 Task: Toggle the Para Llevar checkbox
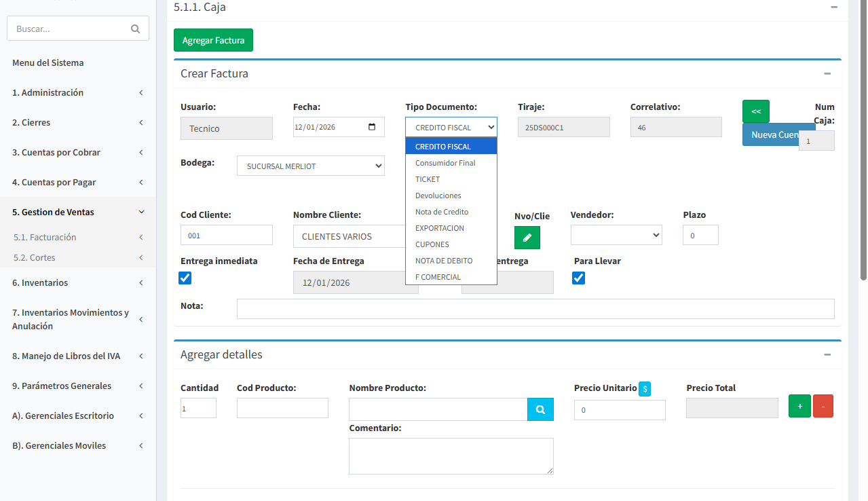578,278
